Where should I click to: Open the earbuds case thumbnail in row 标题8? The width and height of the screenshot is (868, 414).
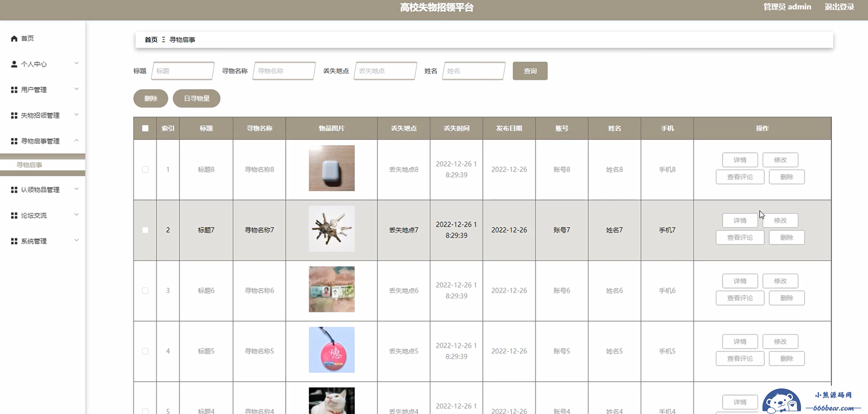pos(332,168)
